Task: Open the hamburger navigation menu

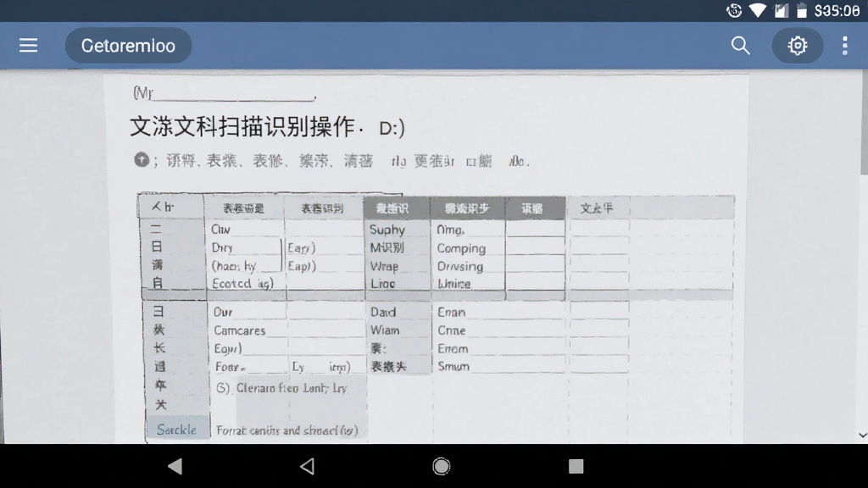Action: pos(28,46)
